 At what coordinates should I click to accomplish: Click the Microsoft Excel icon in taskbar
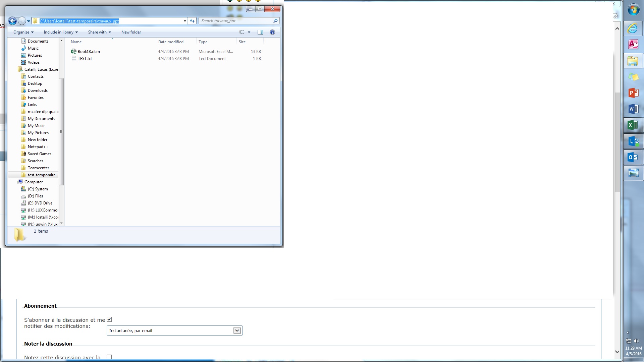coord(633,125)
